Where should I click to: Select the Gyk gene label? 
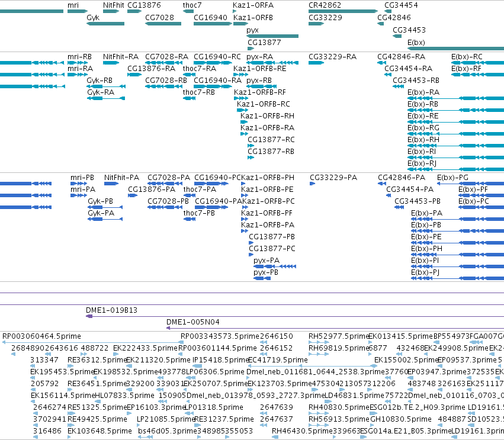coord(93,17)
